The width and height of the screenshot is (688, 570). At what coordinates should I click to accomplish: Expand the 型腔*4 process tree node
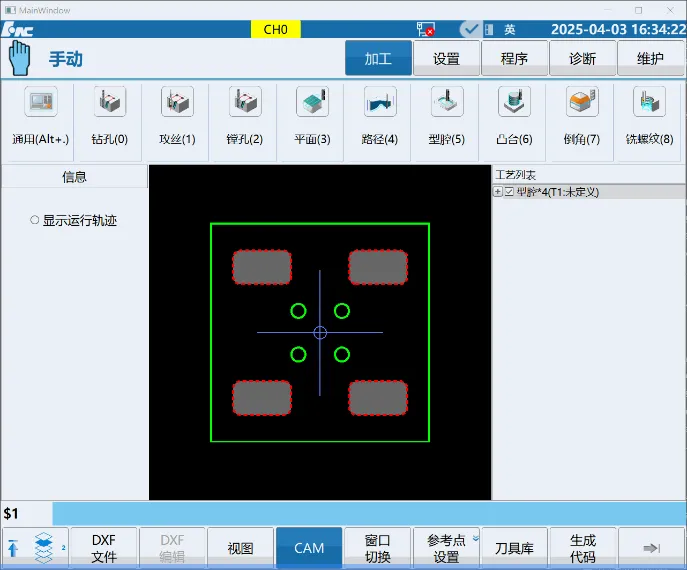pyautogui.click(x=498, y=192)
